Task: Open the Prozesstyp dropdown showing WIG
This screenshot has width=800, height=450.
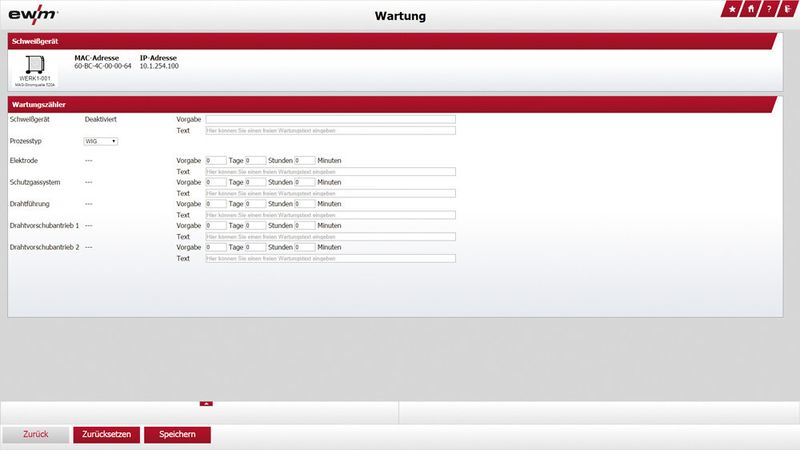Action: (101, 141)
